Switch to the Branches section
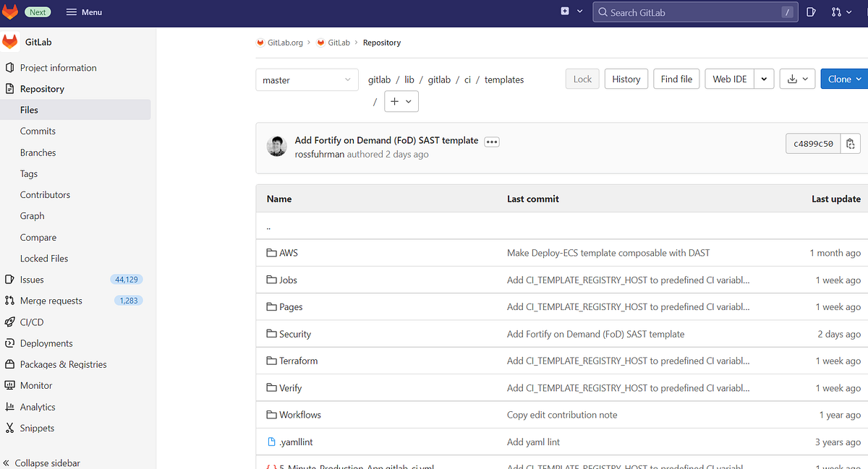The height and width of the screenshot is (469, 868). tap(36, 152)
